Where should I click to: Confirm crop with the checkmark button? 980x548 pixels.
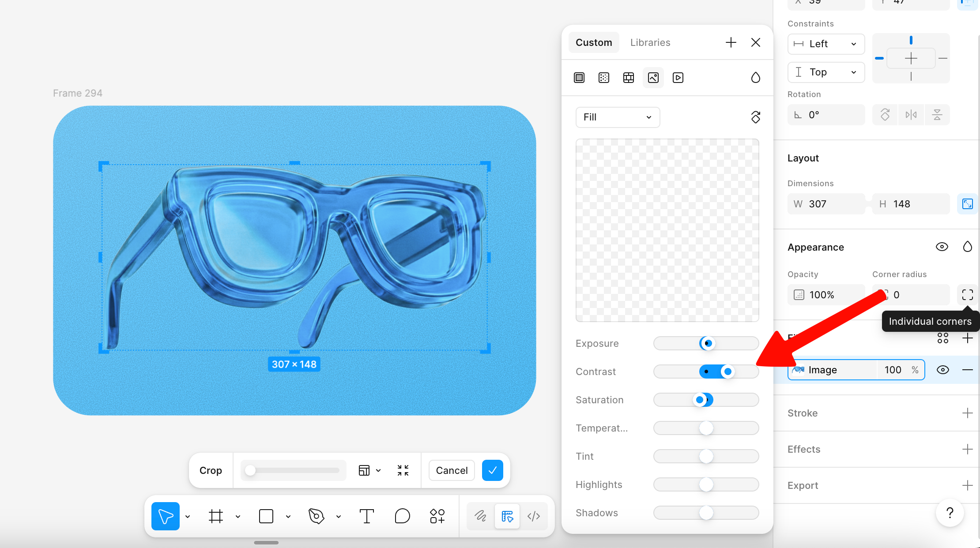492,470
